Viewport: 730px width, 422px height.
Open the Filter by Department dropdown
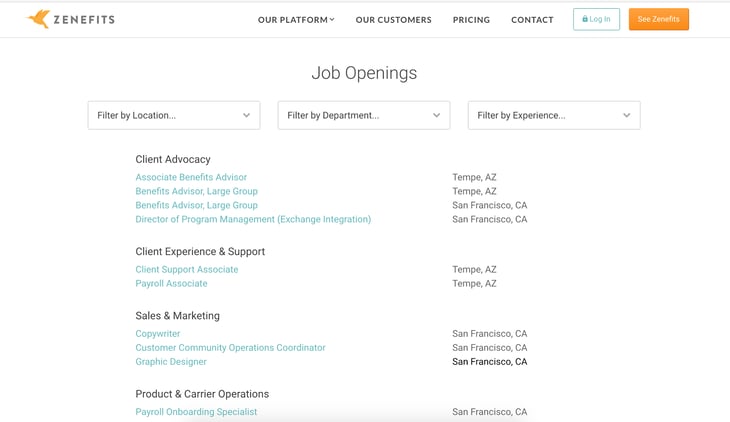[364, 115]
